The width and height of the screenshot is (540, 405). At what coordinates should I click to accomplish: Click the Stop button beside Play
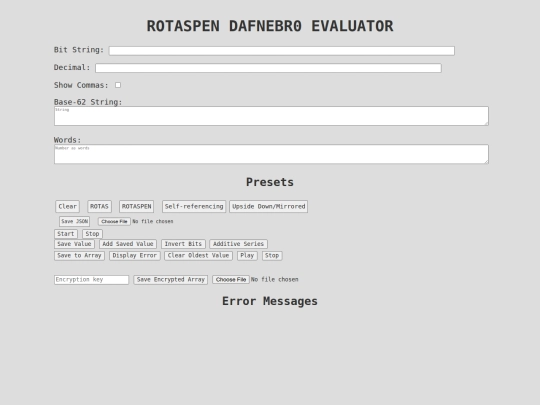click(x=272, y=256)
